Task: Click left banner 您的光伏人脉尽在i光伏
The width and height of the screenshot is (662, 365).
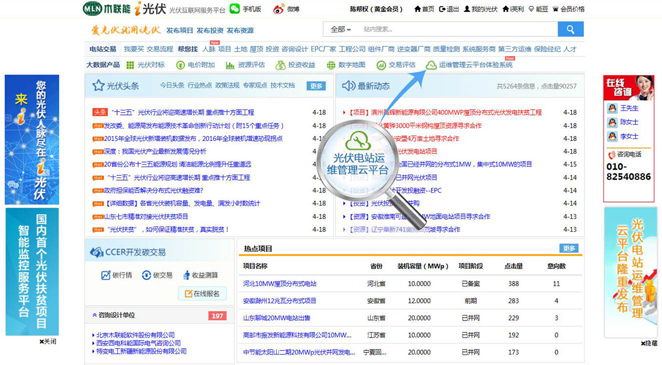Action: tap(32, 140)
